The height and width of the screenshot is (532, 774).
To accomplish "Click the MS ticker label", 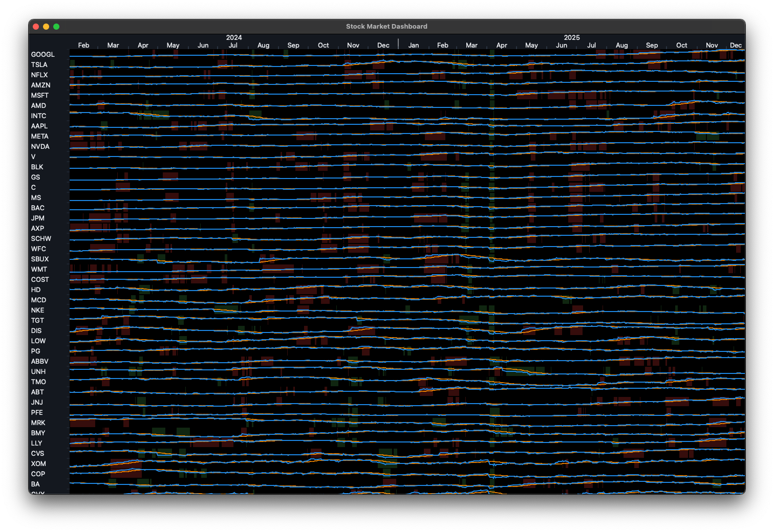I will pyautogui.click(x=36, y=198).
